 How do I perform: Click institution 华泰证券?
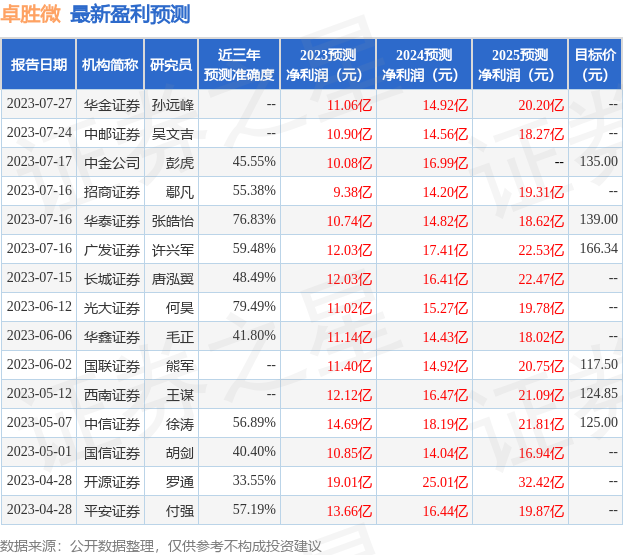[112, 221]
